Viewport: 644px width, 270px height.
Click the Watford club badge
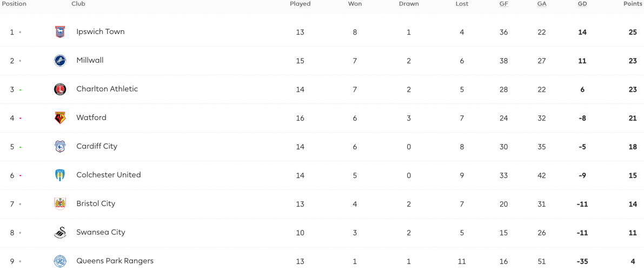pyautogui.click(x=60, y=118)
